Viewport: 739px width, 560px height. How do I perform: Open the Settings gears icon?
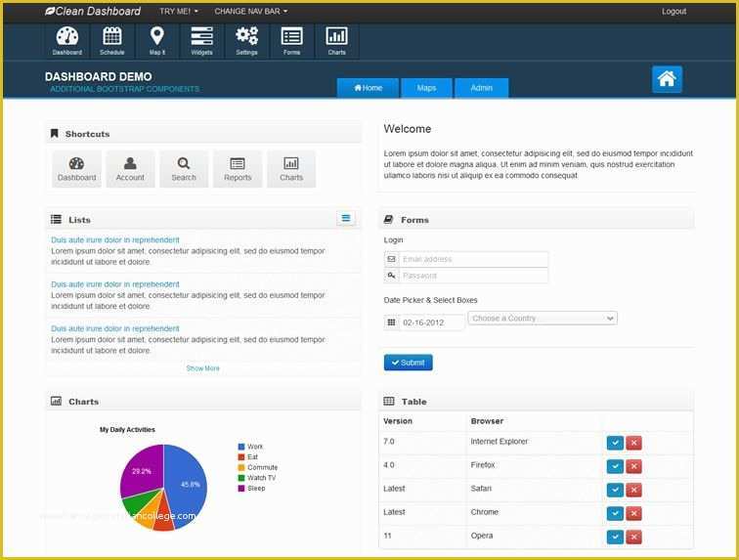247,41
